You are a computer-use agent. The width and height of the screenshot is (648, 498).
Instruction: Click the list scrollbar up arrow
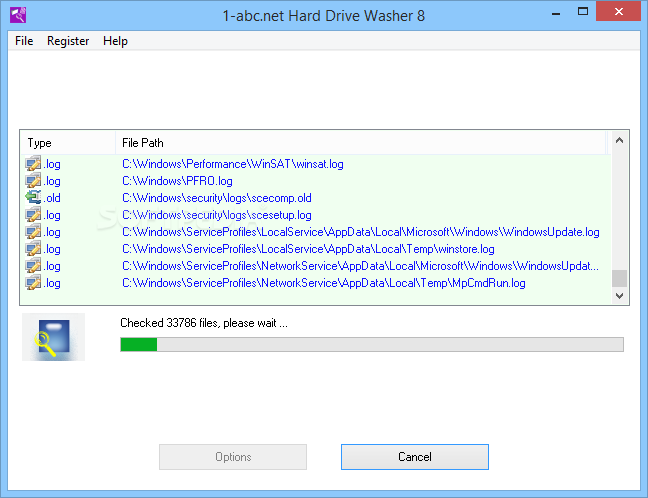click(x=619, y=140)
